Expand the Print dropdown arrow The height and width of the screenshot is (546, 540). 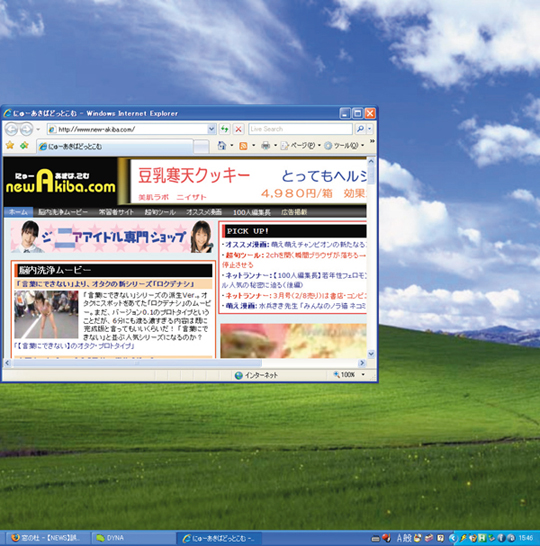(x=275, y=146)
